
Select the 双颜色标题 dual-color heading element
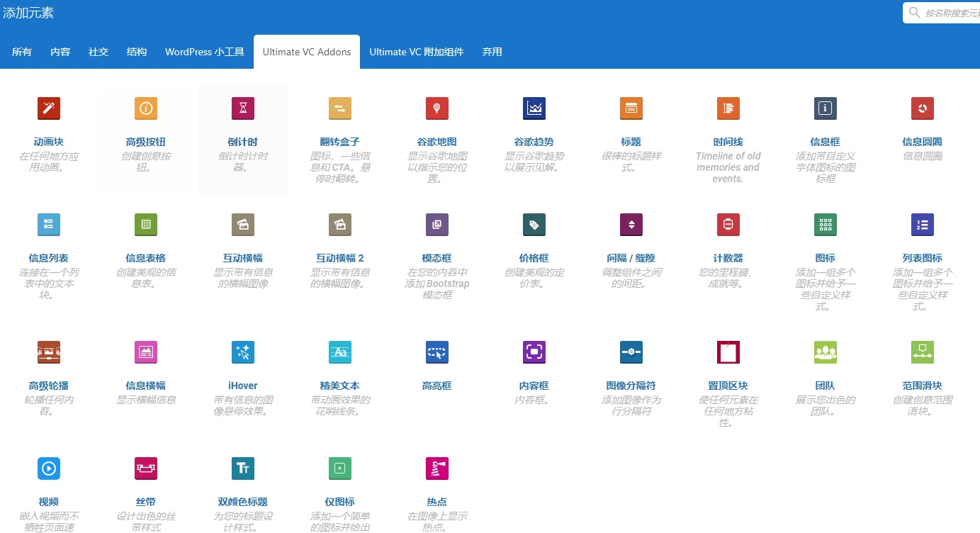coord(242,469)
